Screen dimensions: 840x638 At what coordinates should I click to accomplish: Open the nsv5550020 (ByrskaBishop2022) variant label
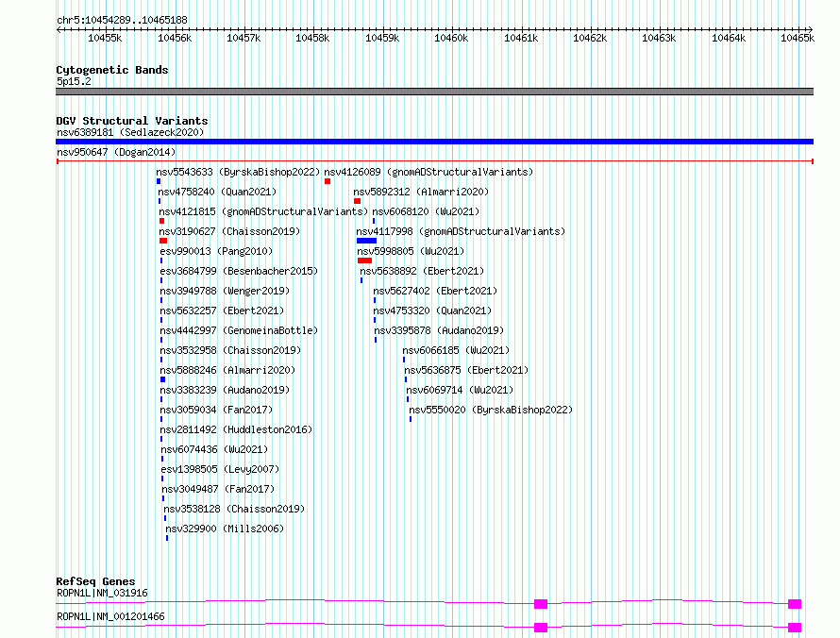coord(491,410)
